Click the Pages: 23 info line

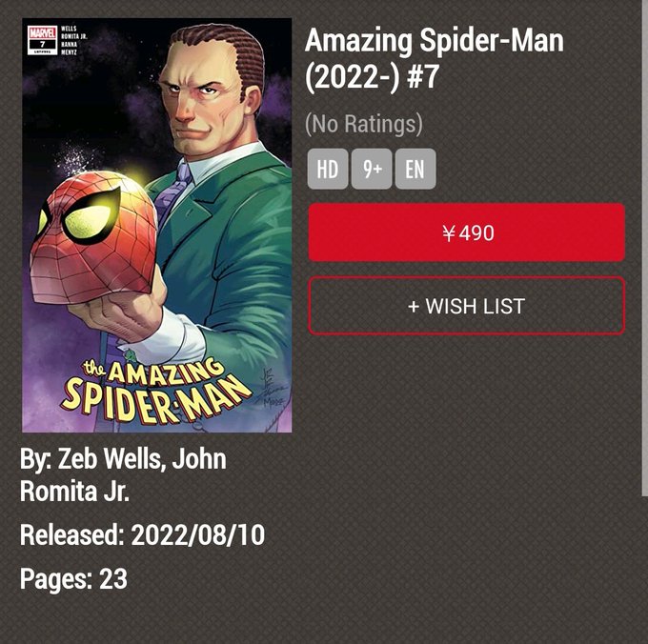[x=73, y=578]
